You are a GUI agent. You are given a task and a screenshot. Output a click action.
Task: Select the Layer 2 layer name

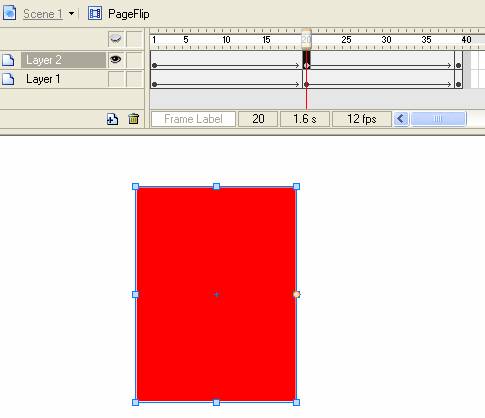[x=44, y=60]
